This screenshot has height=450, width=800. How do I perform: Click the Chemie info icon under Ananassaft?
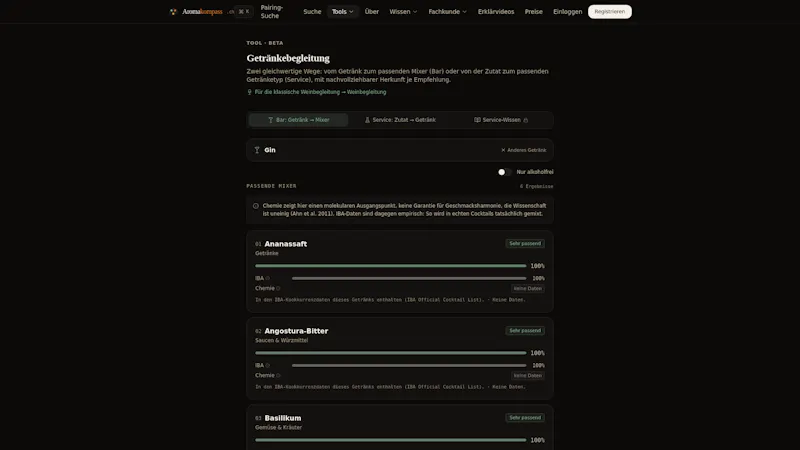[278, 288]
